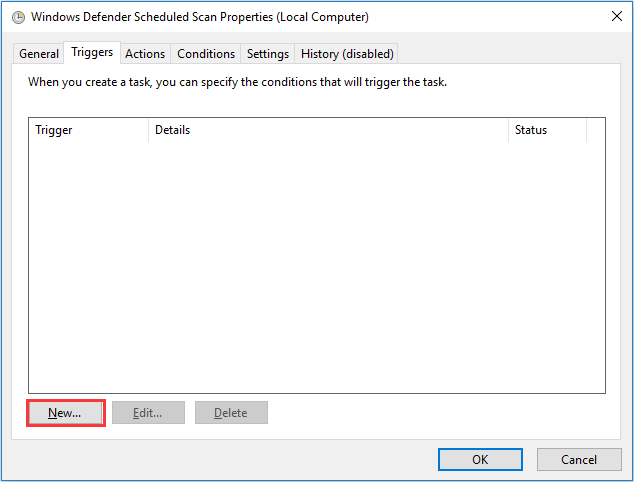Click the greyed-out Edit... button
Image resolution: width=634 pixels, height=482 pixels.
148,413
